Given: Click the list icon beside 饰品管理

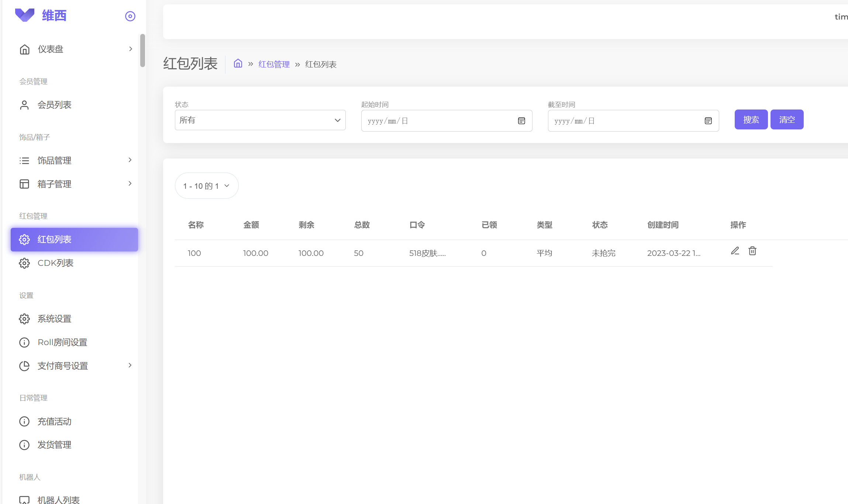Looking at the screenshot, I should coord(24,161).
